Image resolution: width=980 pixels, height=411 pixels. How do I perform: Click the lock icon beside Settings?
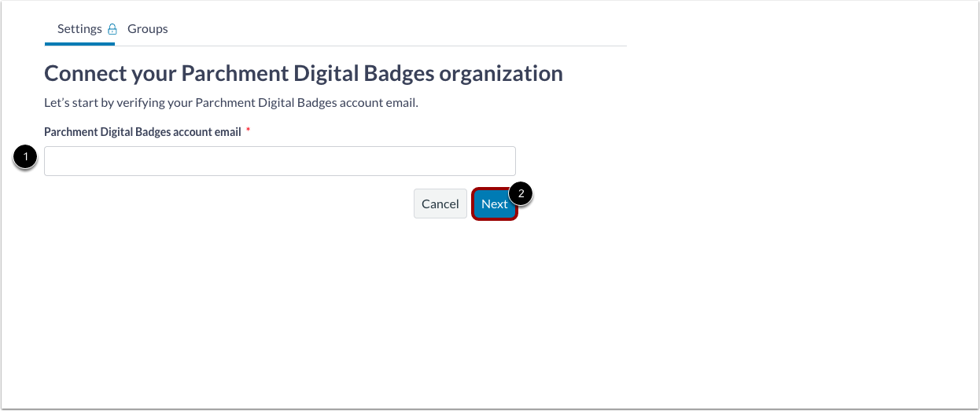coord(112,29)
